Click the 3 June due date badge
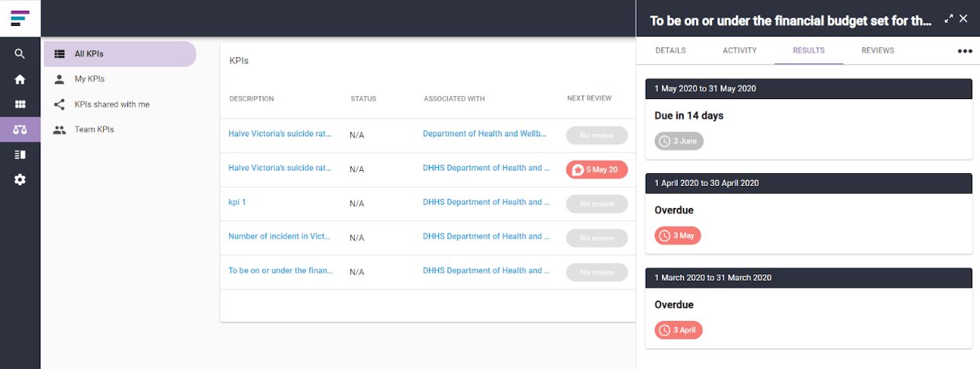Image resolution: width=980 pixels, height=369 pixels. 679,141
